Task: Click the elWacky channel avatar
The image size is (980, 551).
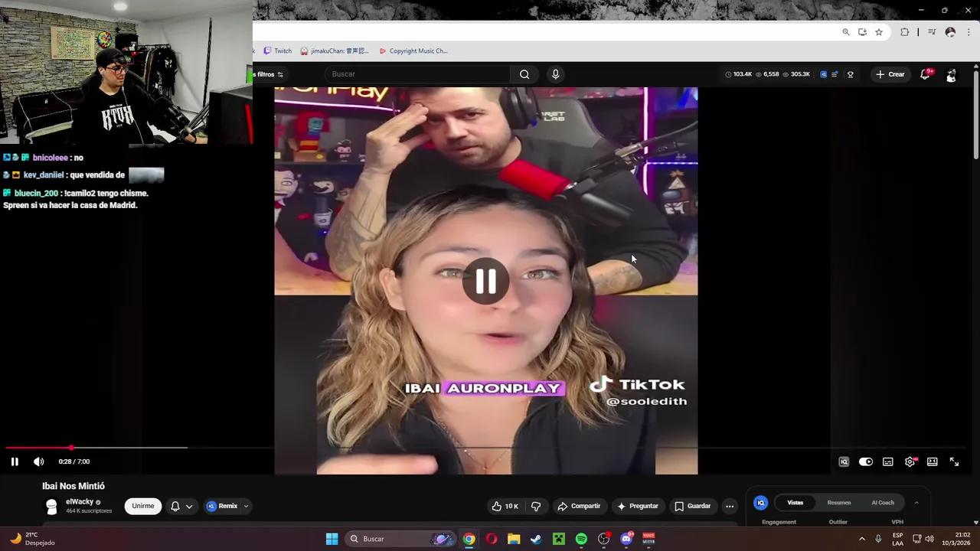Action: click(x=51, y=506)
